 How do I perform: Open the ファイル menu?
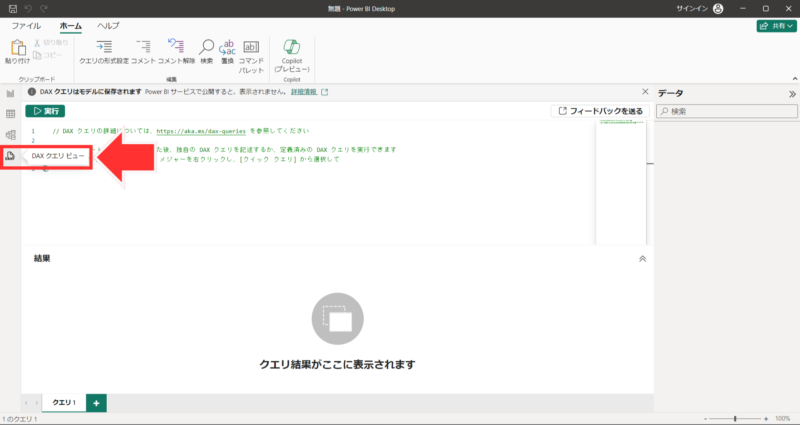tap(27, 26)
